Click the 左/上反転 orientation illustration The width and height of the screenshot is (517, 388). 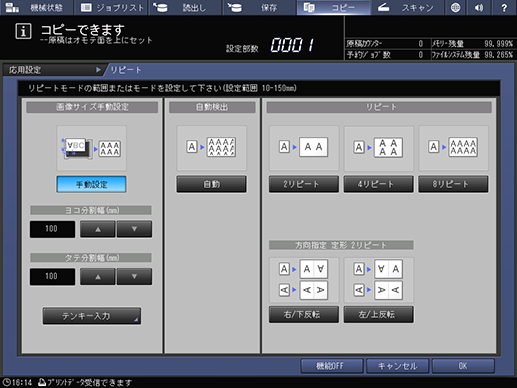pos(379,280)
